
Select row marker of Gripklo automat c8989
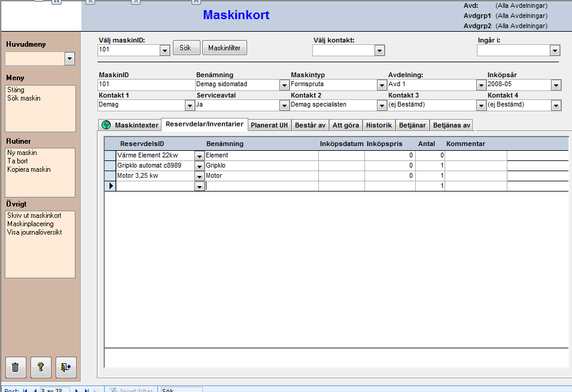(x=110, y=166)
